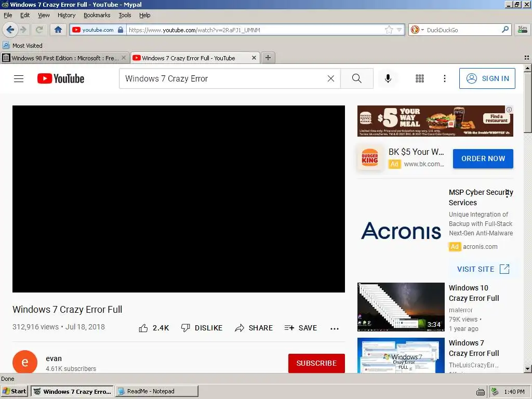
Task: Click the network tray icon near clock
Action: pyautogui.click(x=495, y=392)
